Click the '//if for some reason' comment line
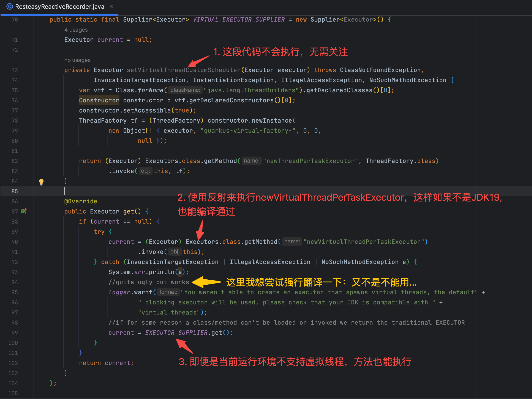This screenshot has height=399, width=532. click(286, 322)
